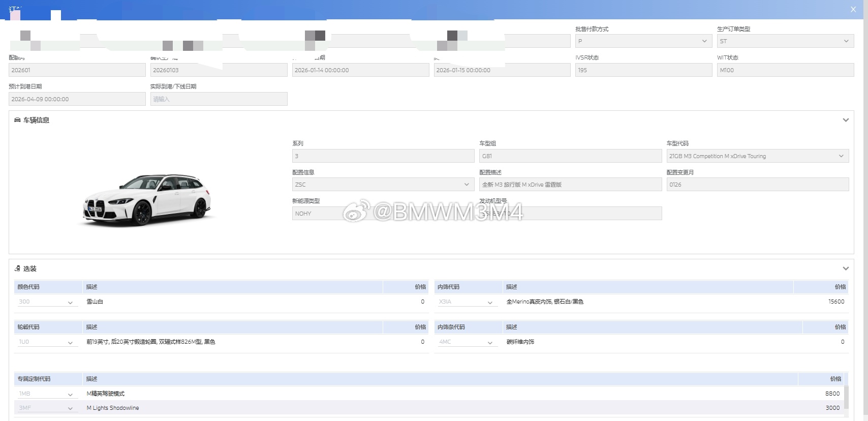Image resolution: width=868 pixels, height=421 pixels.
Task: Click the 专属定制 table vertical scrollbar
Action: [846, 398]
